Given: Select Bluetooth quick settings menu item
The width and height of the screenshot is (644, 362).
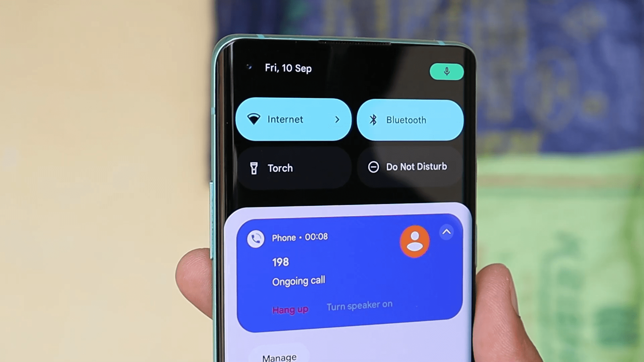Looking at the screenshot, I should [x=410, y=119].
